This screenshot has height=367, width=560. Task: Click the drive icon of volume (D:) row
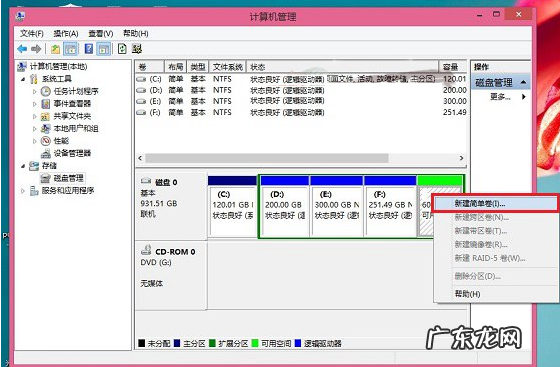(x=141, y=90)
